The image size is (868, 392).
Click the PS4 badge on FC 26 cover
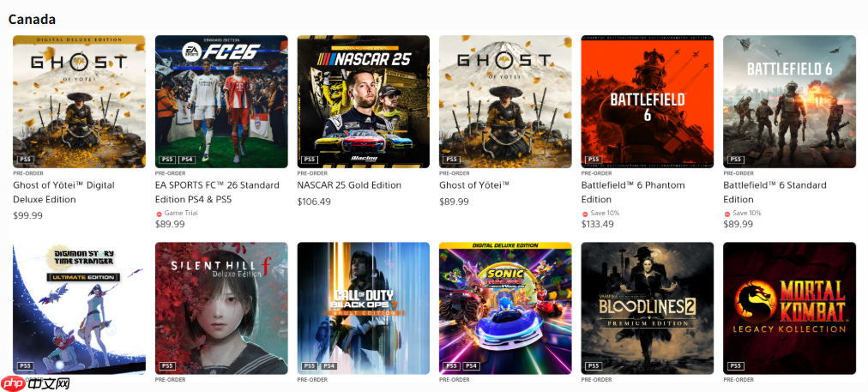point(185,160)
